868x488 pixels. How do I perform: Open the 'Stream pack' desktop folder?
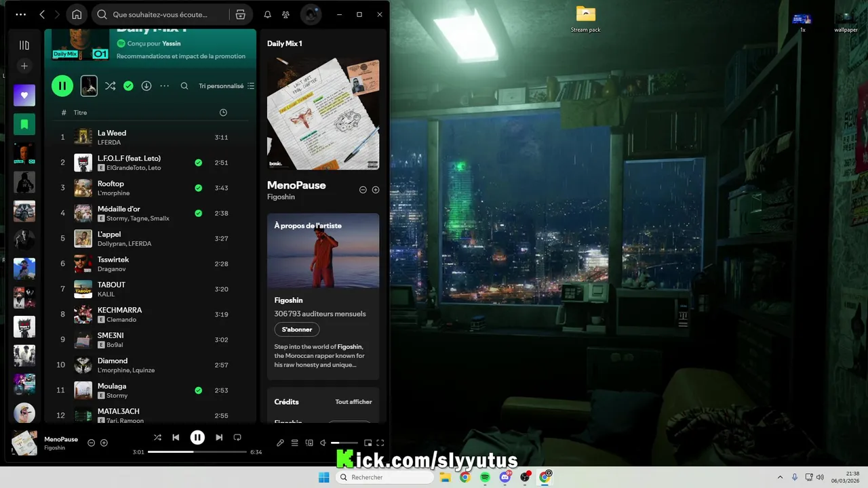[585, 19]
